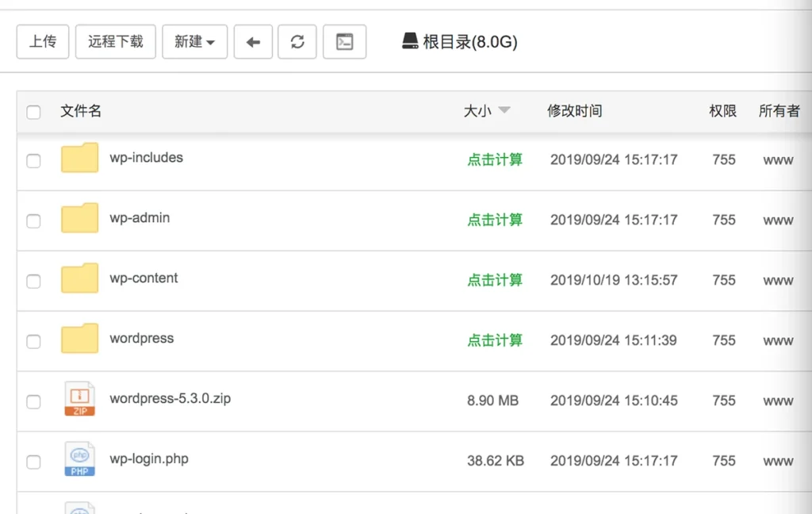
Task: Click the wp-content folder icon
Action: click(x=79, y=278)
